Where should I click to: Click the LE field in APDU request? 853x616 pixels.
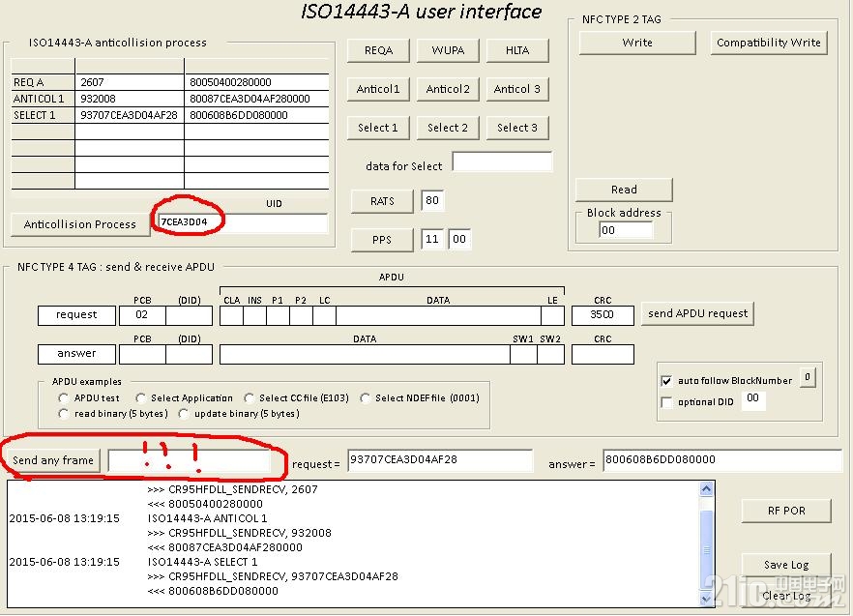pos(553,315)
